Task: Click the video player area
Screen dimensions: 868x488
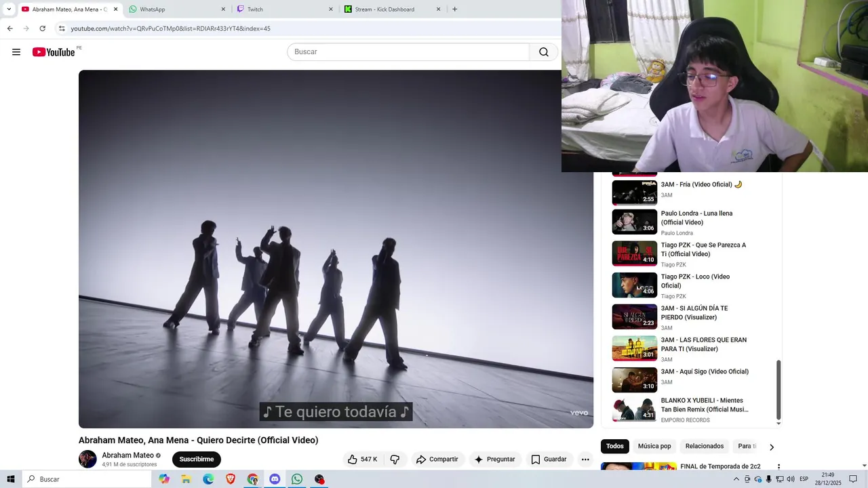Action: coord(336,249)
